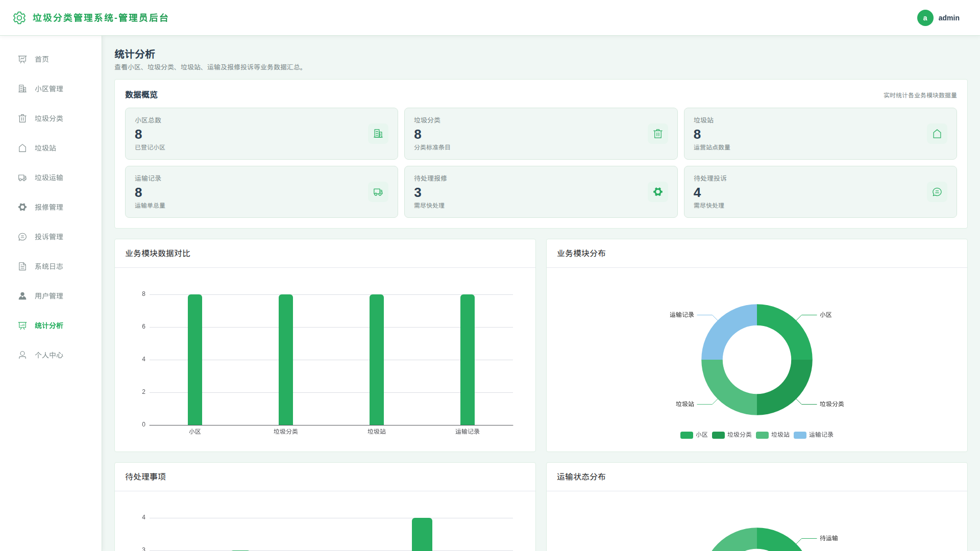
Task: Click the 垃圾站 house icon in sidebar
Action: tap(22, 148)
